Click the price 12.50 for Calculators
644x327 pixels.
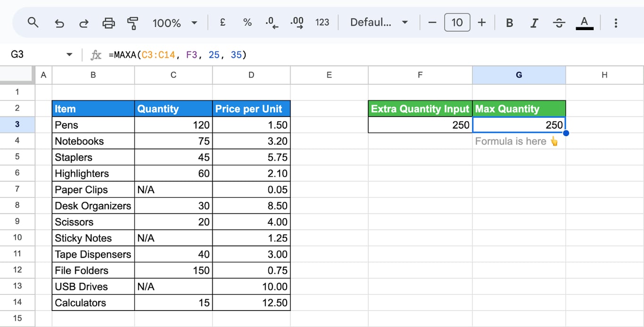[251, 302]
